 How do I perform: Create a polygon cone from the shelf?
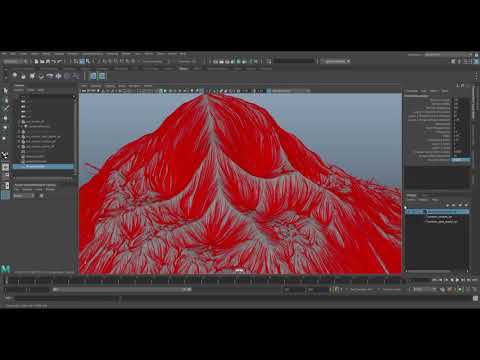[x=41, y=76]
